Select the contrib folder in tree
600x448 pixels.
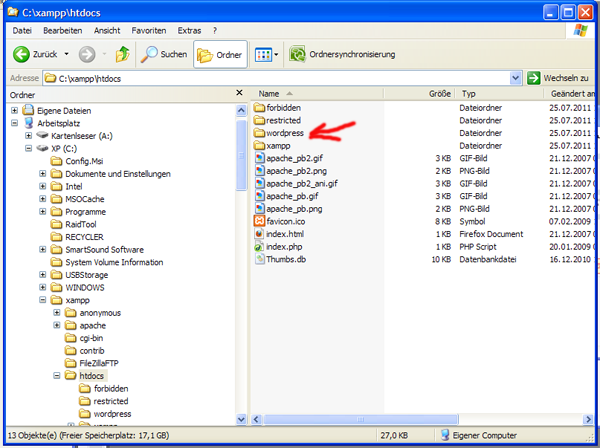(85, 350)
